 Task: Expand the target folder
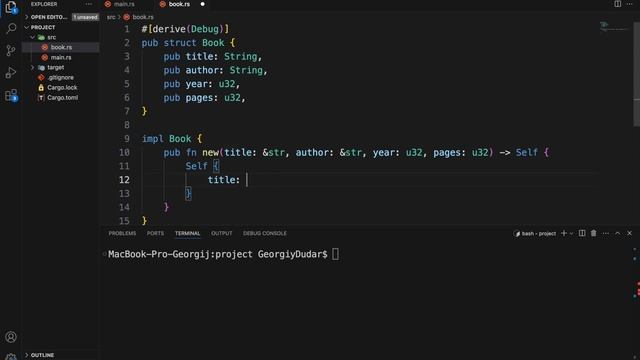point(56,67)
